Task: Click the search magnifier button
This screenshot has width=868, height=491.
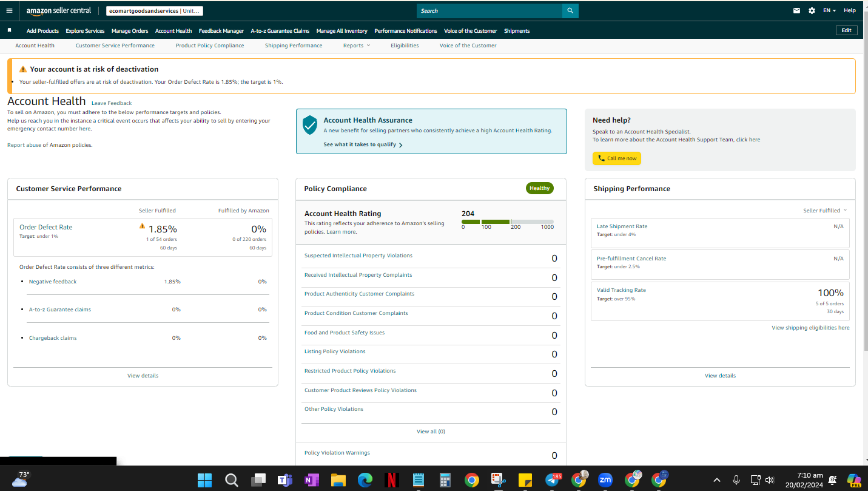Action: [570, 11]
